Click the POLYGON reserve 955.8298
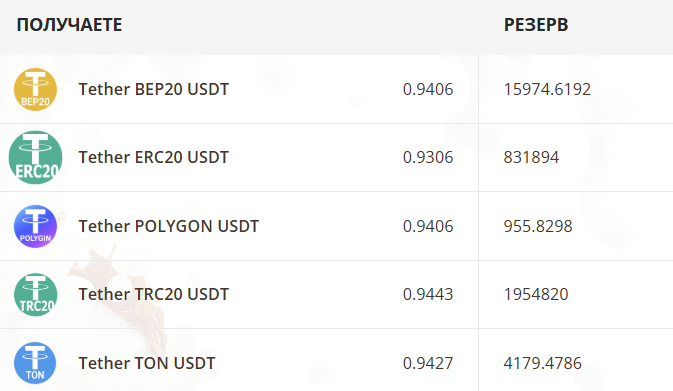Viewport: 673px width, 391px height. 538,226
